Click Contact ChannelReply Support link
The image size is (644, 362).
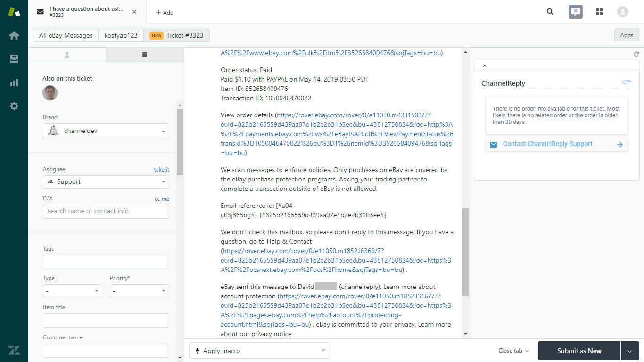(547, 144)
